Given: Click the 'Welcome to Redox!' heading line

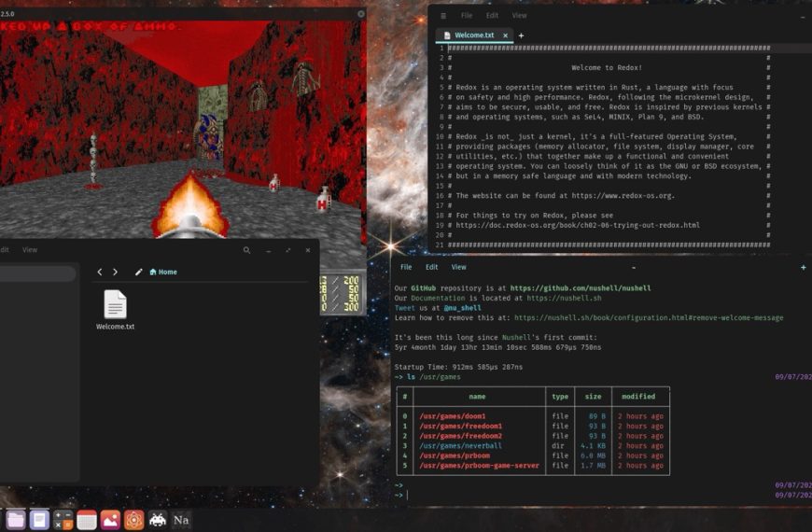Looking at the screenshot, I should (607, 67).
